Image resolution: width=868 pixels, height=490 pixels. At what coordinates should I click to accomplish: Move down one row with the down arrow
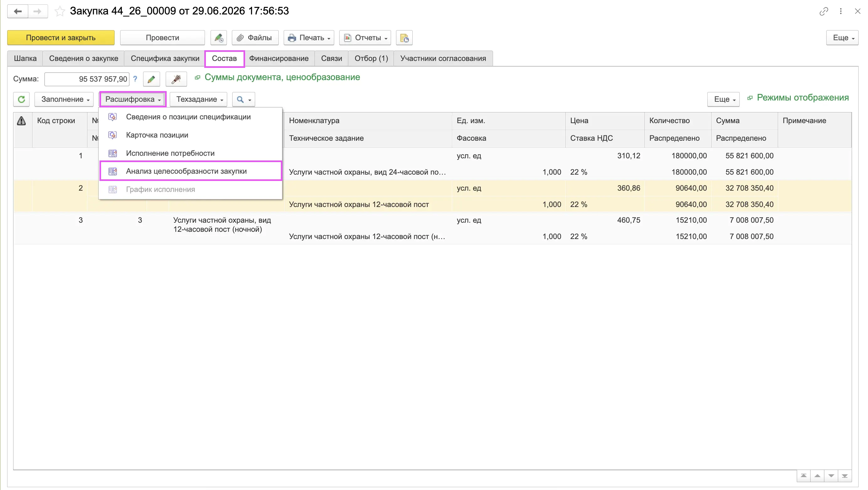pos(831,476)
